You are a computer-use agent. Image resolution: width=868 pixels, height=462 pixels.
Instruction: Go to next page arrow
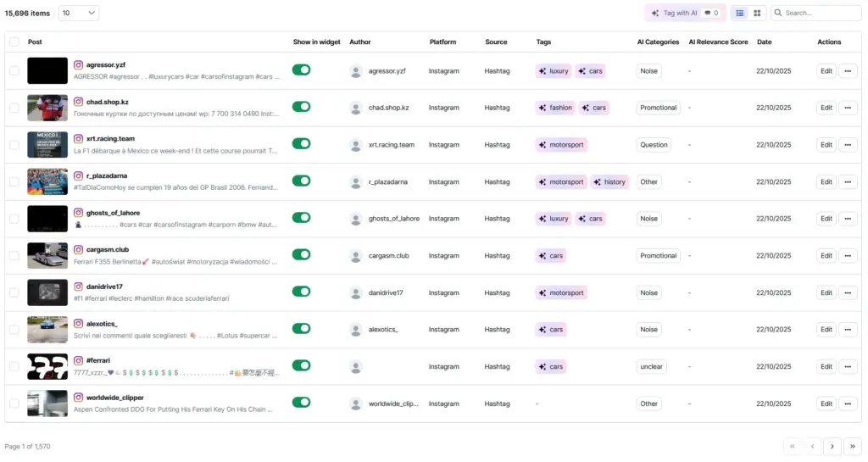pyautogui.click(x=832, y=446)
